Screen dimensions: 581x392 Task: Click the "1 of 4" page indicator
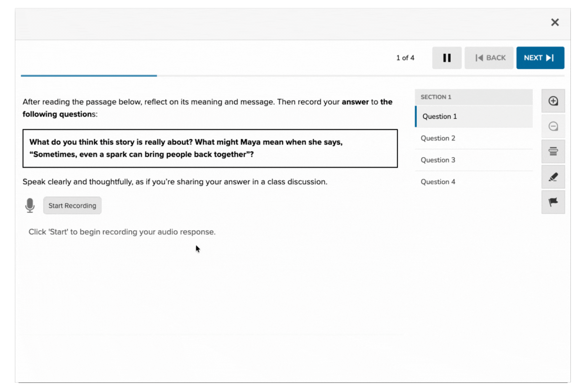click(x=405, y=58)
